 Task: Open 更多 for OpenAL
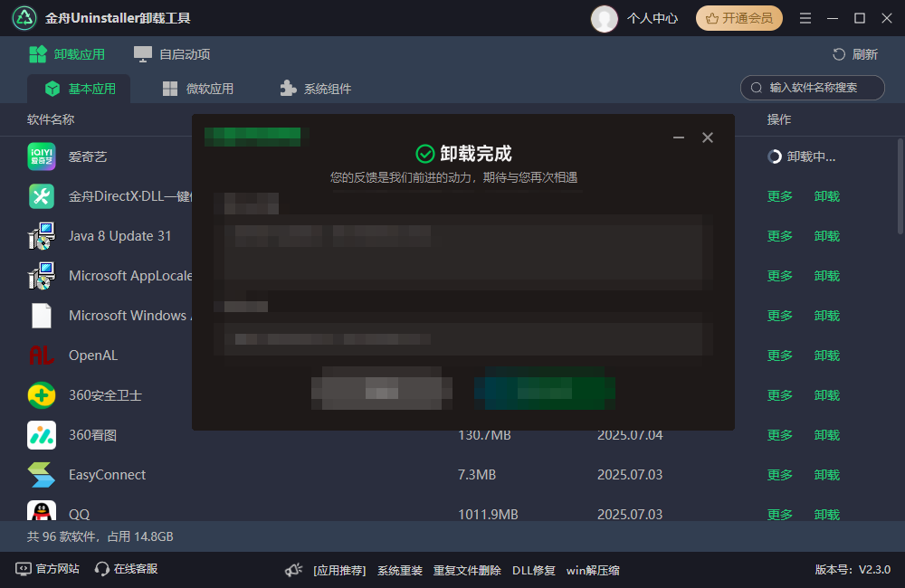click(780, 356)
